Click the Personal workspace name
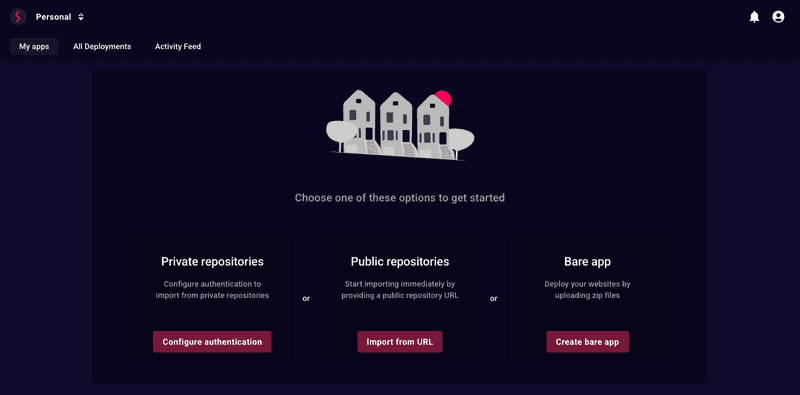Screen dimensions: 800x395 [53, 17]
